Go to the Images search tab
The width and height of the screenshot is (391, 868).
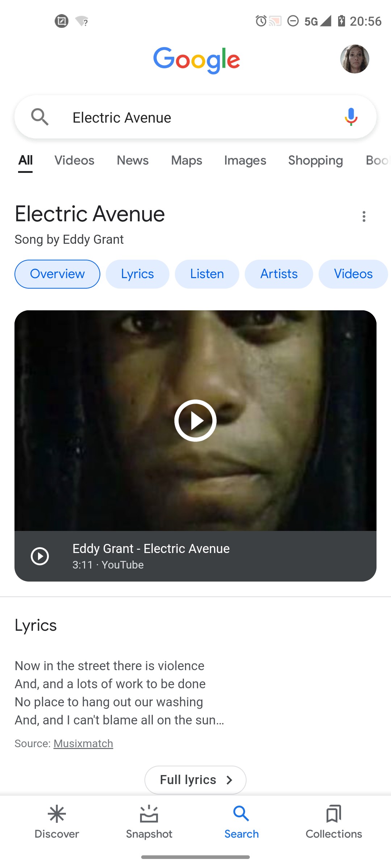tap(245, 160)
